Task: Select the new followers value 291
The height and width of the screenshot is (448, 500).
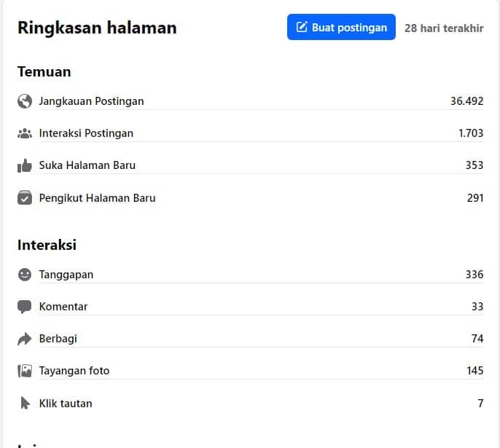Action: coord(475,198)
